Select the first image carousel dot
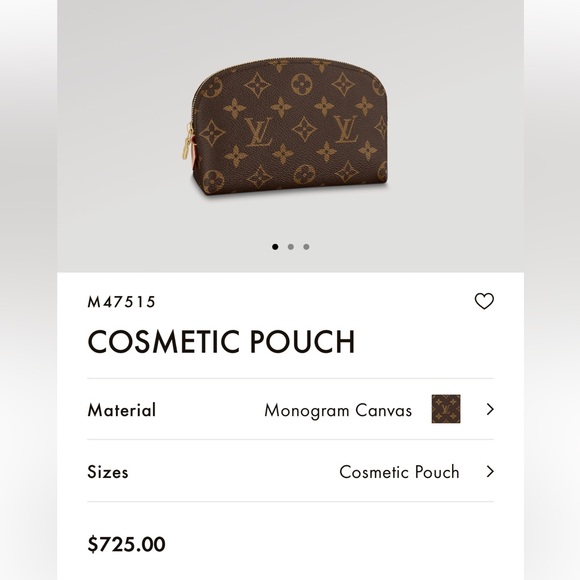 (275, 247)
